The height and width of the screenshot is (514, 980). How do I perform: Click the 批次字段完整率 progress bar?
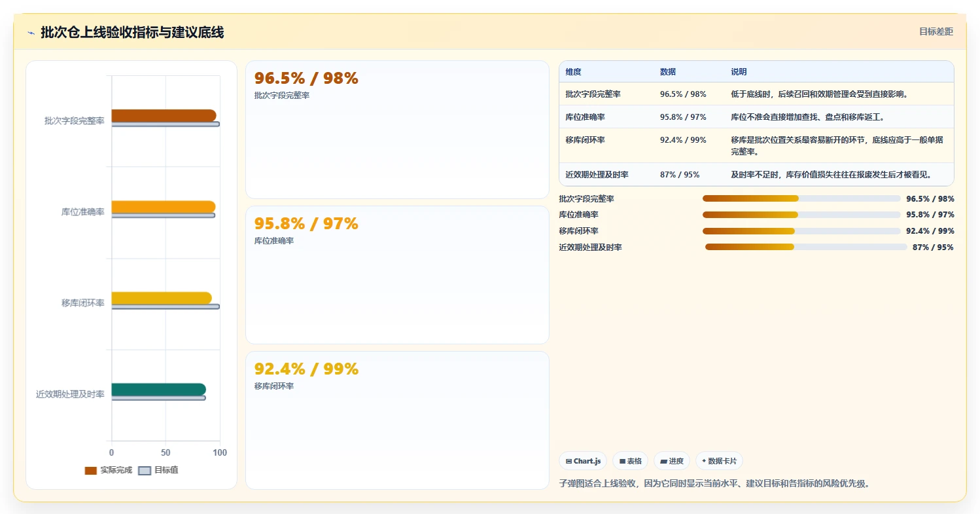[801, 198]
